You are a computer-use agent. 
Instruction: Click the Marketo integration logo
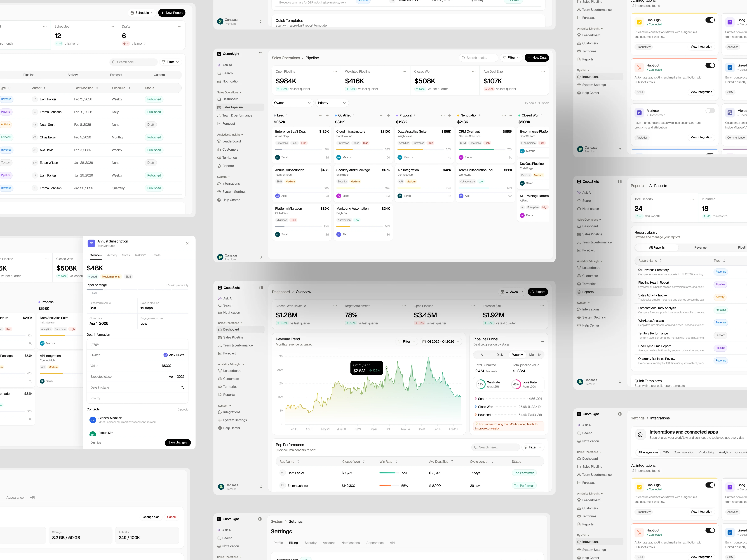point(639,113)
